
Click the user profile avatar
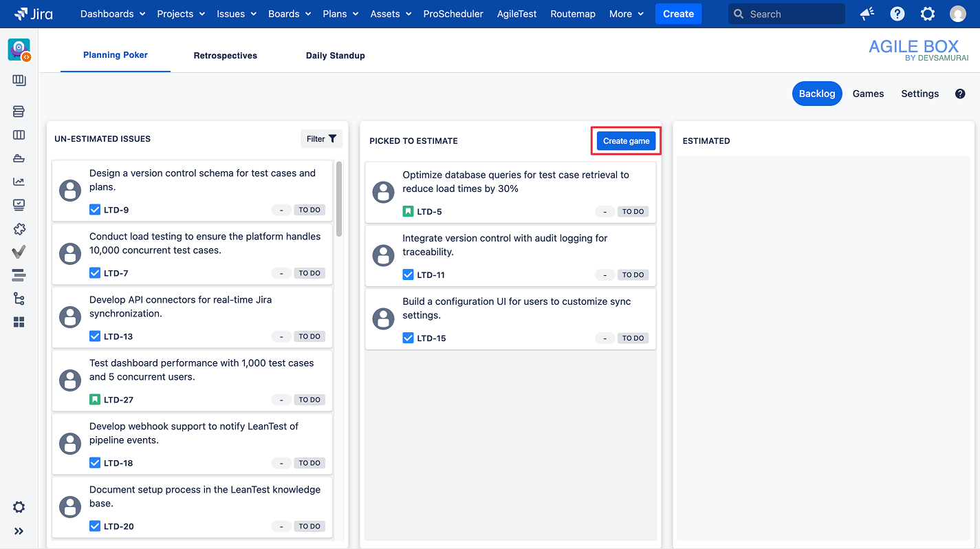point(958,14)
